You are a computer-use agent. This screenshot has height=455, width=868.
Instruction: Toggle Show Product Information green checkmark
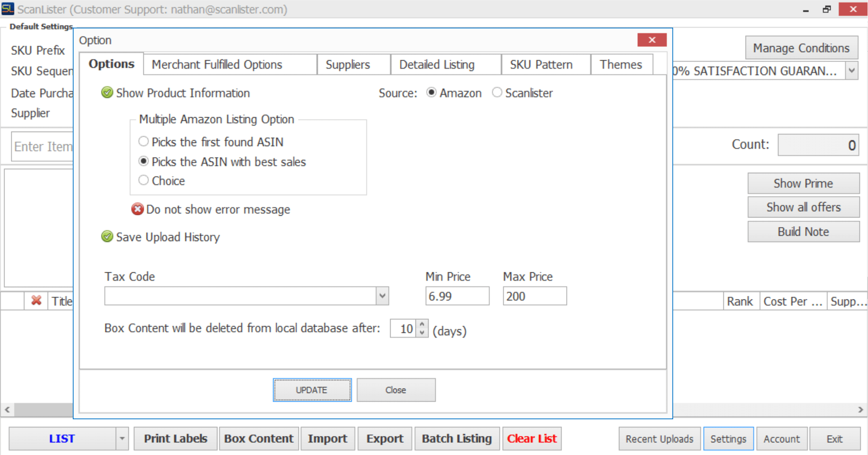[x=107, y=93]
